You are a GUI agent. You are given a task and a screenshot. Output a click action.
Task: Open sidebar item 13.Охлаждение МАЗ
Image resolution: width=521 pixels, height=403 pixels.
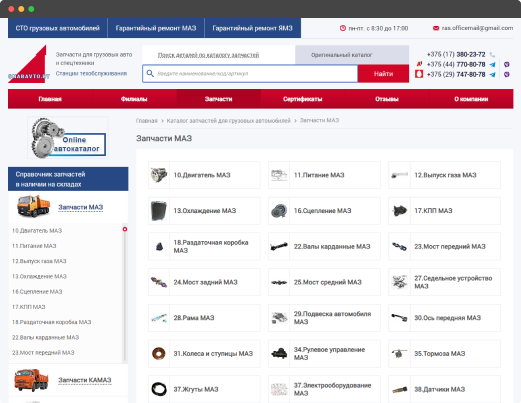pyautogui.click(x=39, y=276)
